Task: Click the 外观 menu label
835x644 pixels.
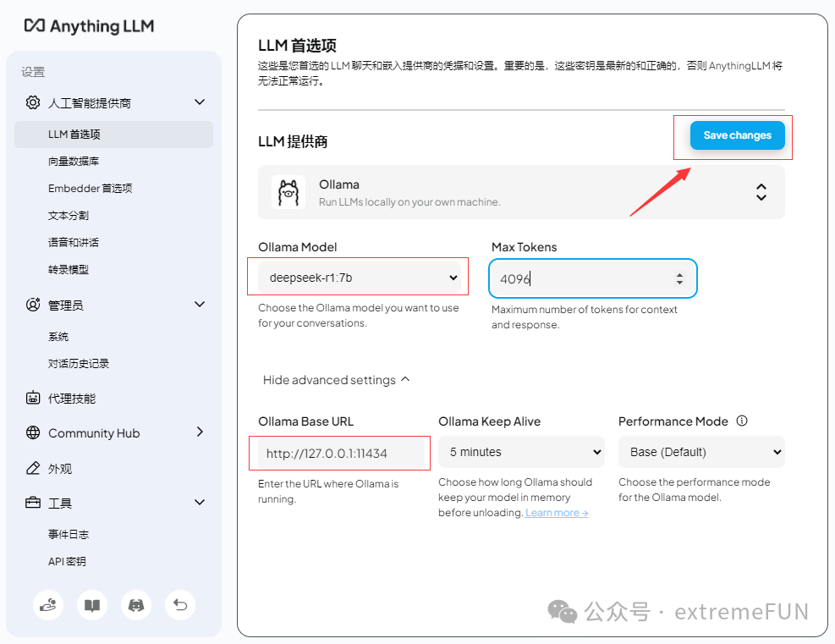Action: tap(60, 469)
